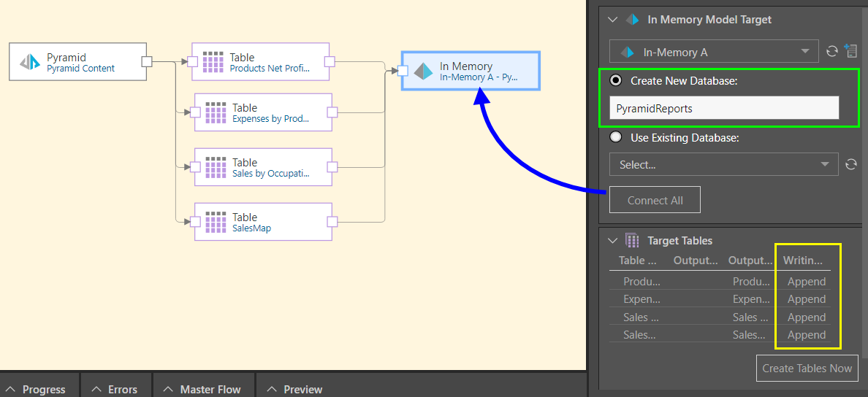This screenshot has width=868, height=397.
Task: Click the output port of the Pyramid Content node
Action: click(147, 61)
